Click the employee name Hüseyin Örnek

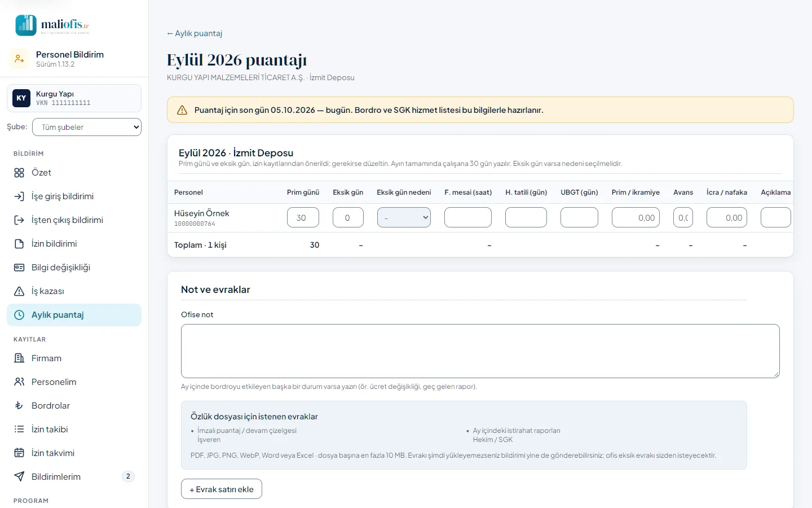point(202,213)
